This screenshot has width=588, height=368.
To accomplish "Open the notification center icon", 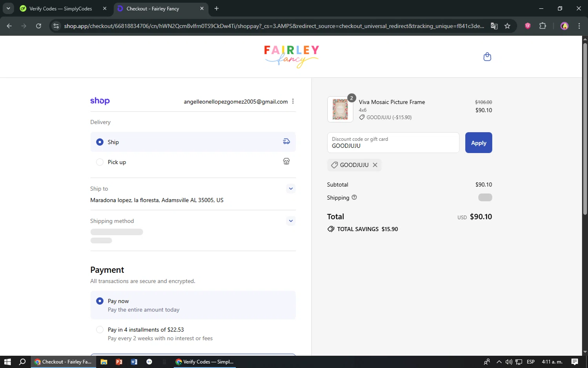I will pos(575,362).
